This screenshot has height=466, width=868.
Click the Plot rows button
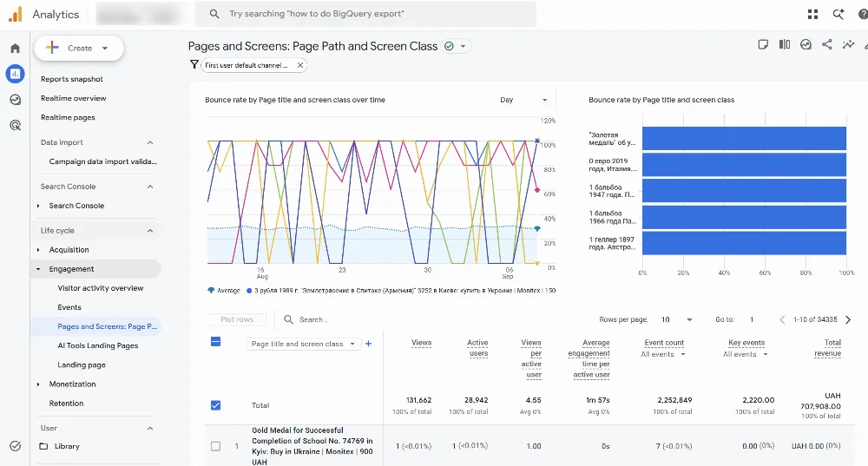(237, 319)
